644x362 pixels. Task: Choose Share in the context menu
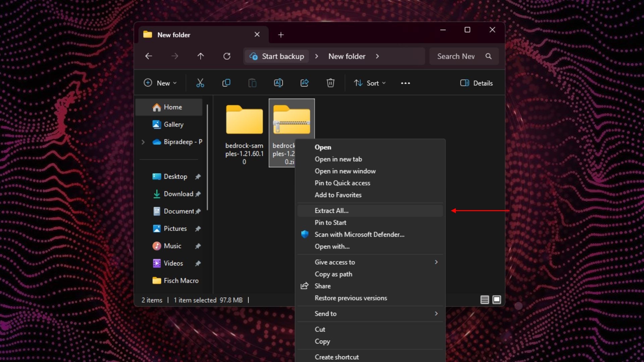(x=370, y=286)
